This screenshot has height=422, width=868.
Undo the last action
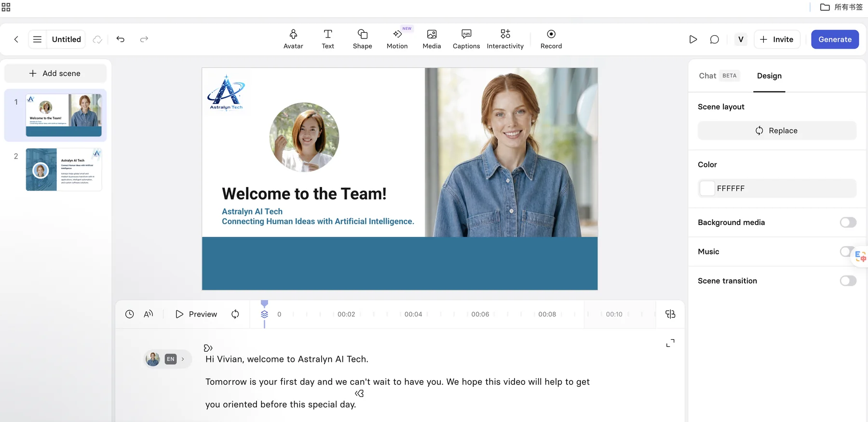point(121,40)
